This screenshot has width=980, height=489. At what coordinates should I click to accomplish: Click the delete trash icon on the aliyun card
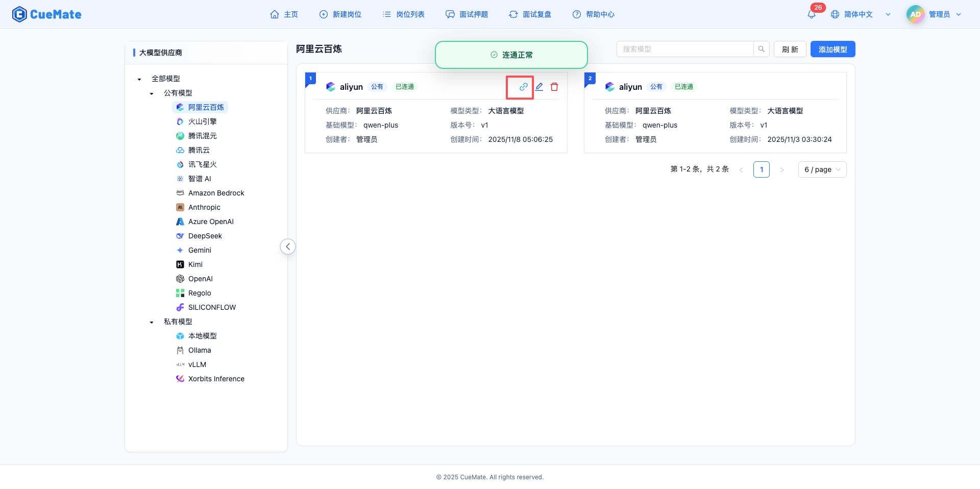click(x=555, y=87)
